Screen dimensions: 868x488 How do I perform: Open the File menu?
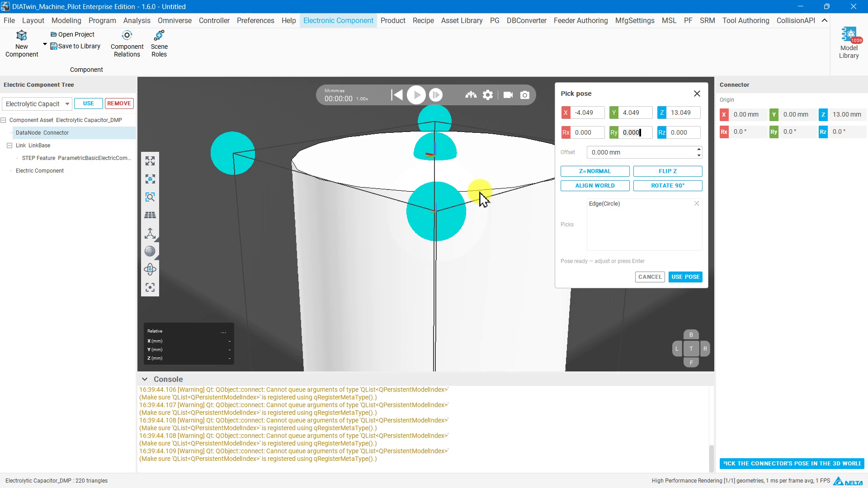[9, 20]
